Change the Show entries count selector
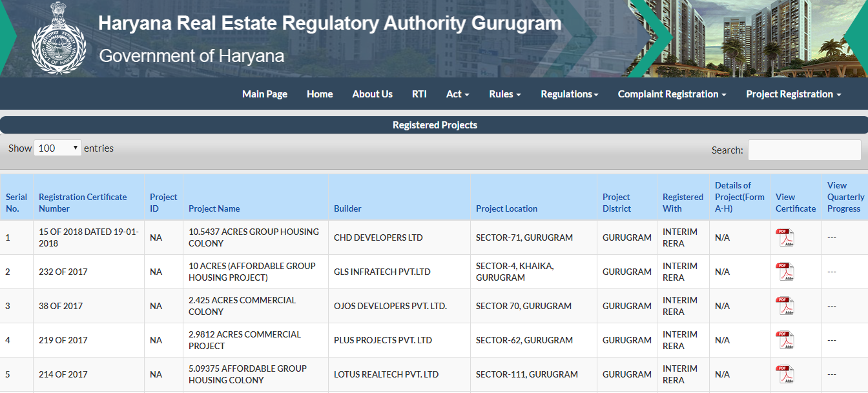Viewport: 868px width, 393px height. 57,148
